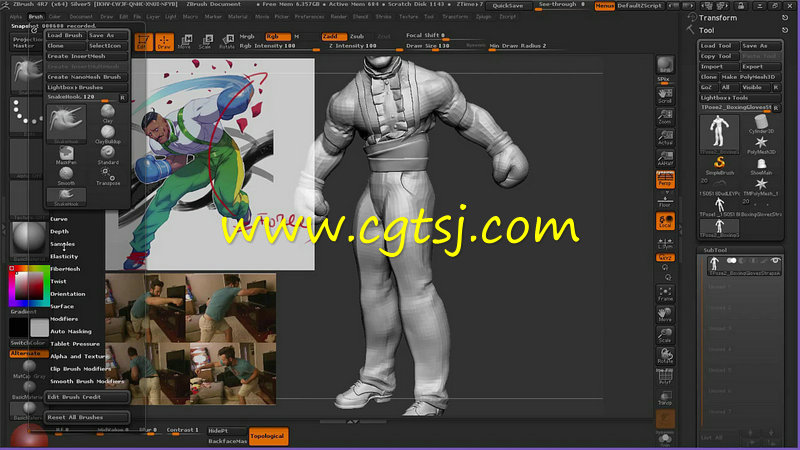
Task: Select the ShoeMain tool
Action: click(x=761, y=166)
